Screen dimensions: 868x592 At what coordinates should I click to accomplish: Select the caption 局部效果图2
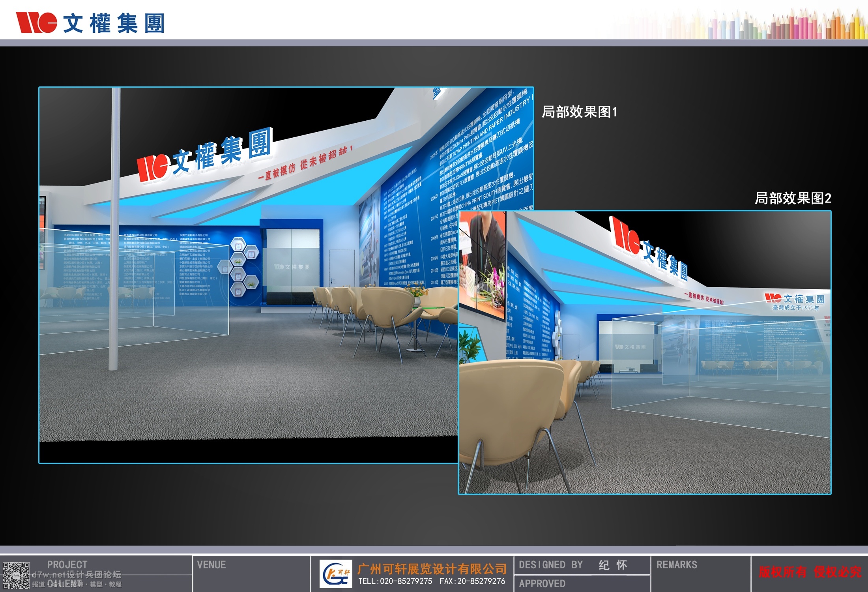click(793, 198)
